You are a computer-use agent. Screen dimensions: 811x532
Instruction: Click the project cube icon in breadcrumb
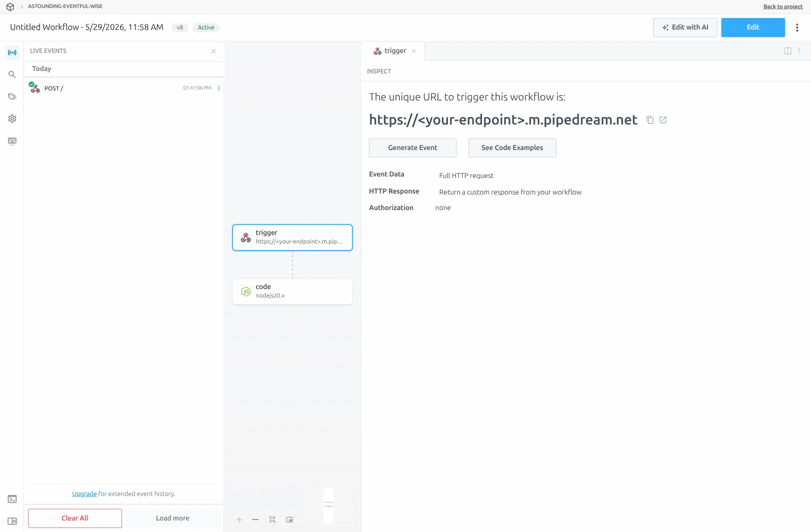tap(10, 7)
